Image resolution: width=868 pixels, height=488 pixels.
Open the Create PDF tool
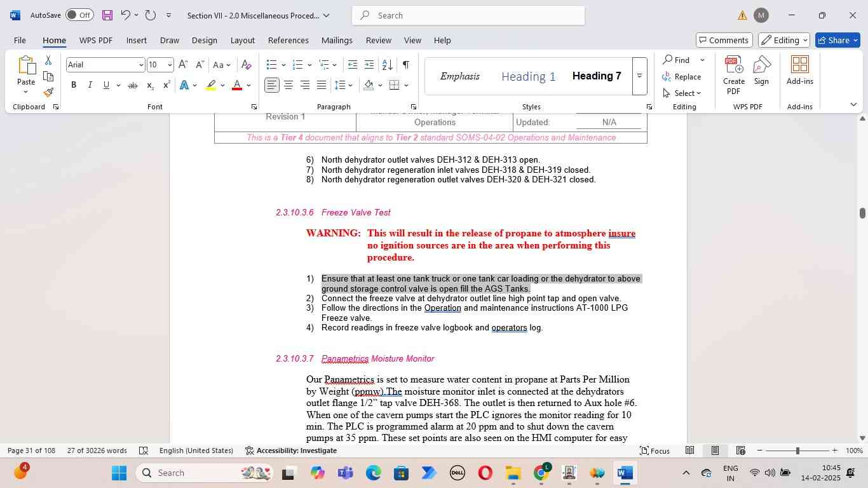(734, 75)
